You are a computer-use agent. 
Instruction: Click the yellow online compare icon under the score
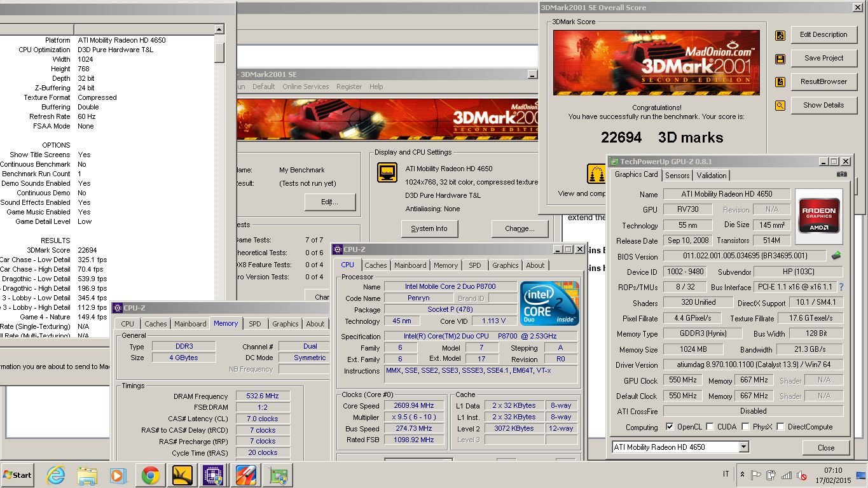point(596,173)
